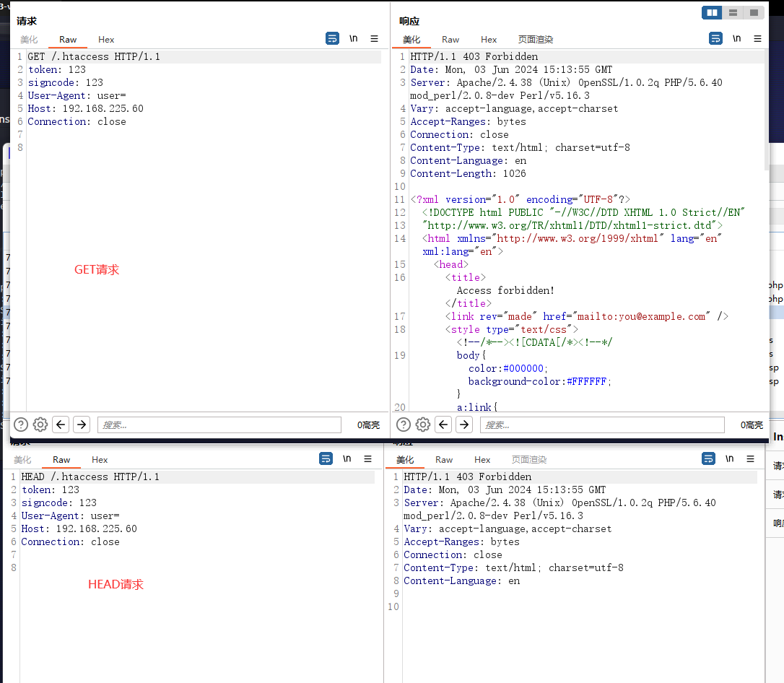Click Host: 192.168.225.60 in GET request
Viewport: 784px width, 683px height.
pyautogui.click(x=85, y=108)
